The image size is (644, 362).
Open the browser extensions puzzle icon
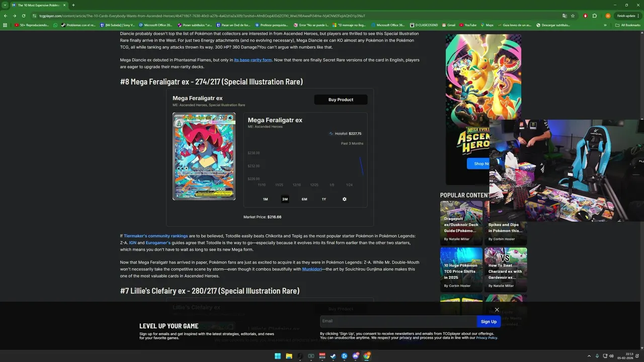click(595, 16)
